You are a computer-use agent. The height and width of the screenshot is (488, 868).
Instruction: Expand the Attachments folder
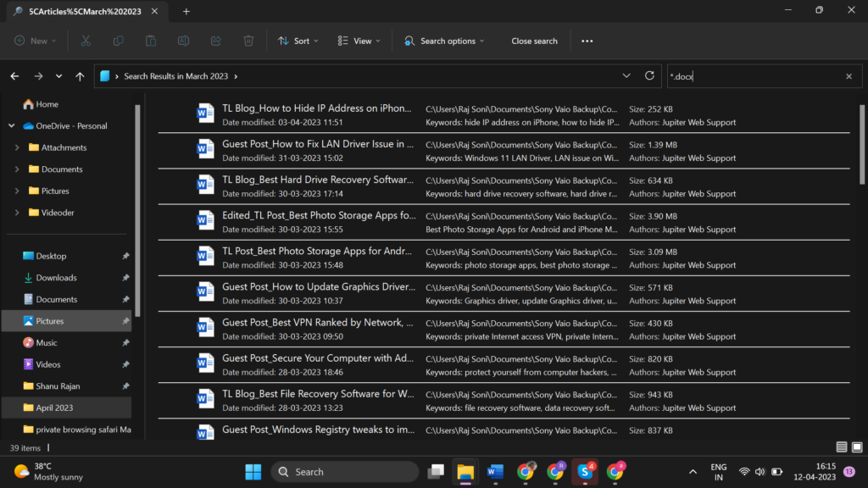click(x=17, y=147)
